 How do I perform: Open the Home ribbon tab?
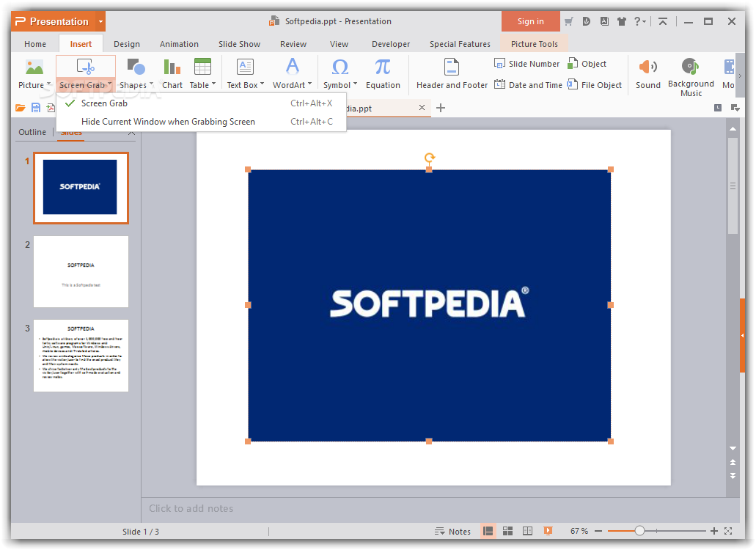coord(35,44)
